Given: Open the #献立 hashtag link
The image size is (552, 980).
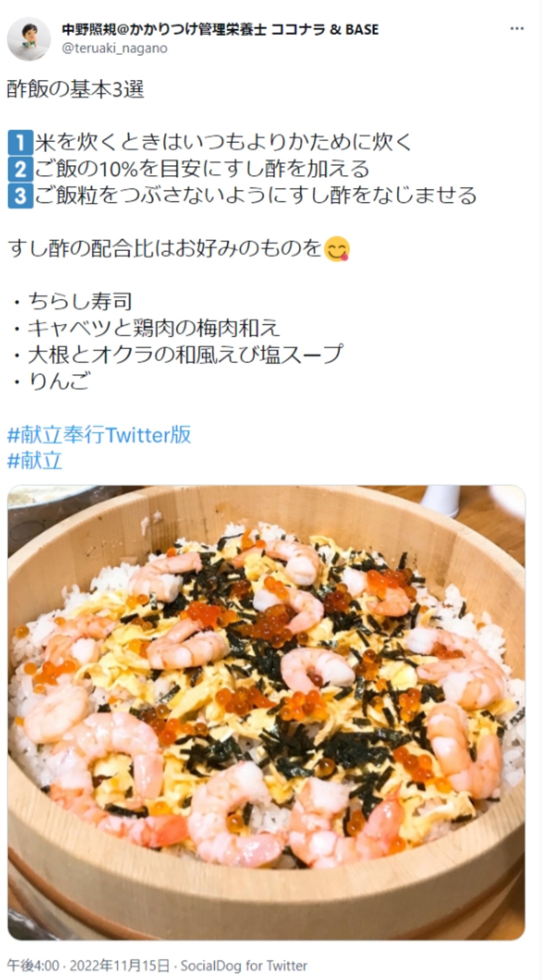Looking at the screenshot, I should [x=35, y=461].
